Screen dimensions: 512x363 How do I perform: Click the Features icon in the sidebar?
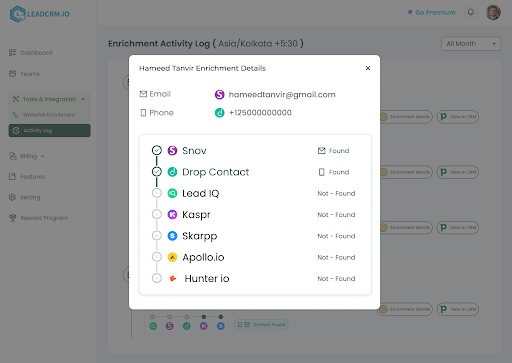point(12,177)
